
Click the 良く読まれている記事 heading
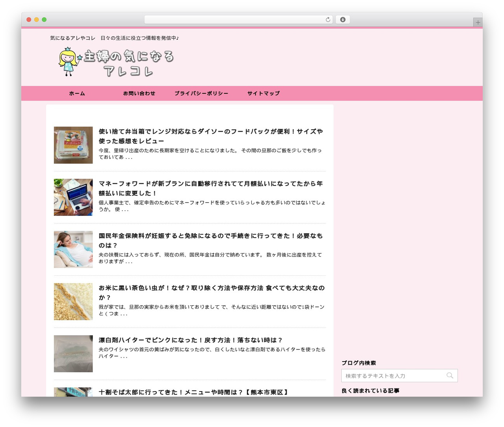pos(371,391)
